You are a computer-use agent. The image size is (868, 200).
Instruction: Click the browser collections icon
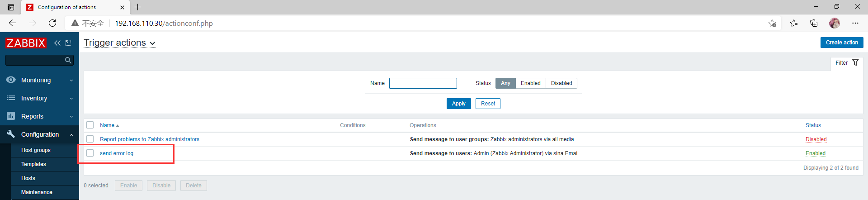814,23
